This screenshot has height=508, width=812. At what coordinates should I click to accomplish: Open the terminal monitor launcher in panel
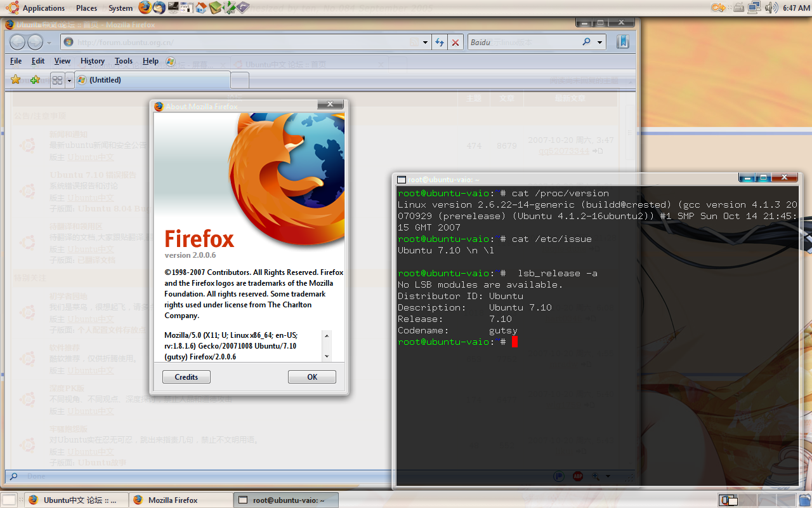click(173, 8)
